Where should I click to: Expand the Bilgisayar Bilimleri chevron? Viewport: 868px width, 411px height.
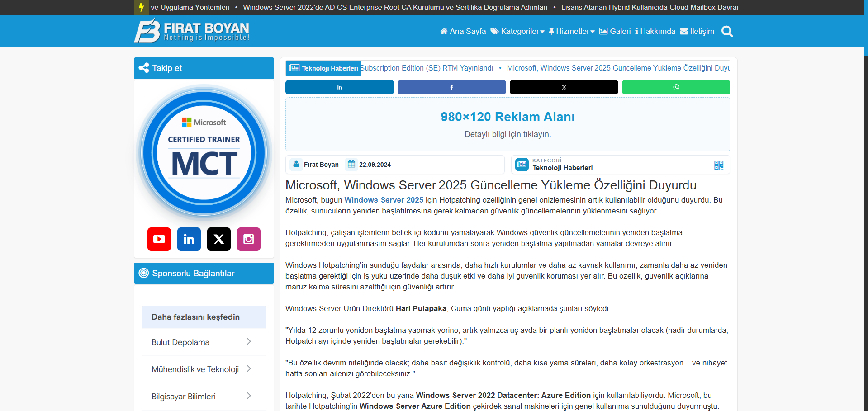(249, 396)
